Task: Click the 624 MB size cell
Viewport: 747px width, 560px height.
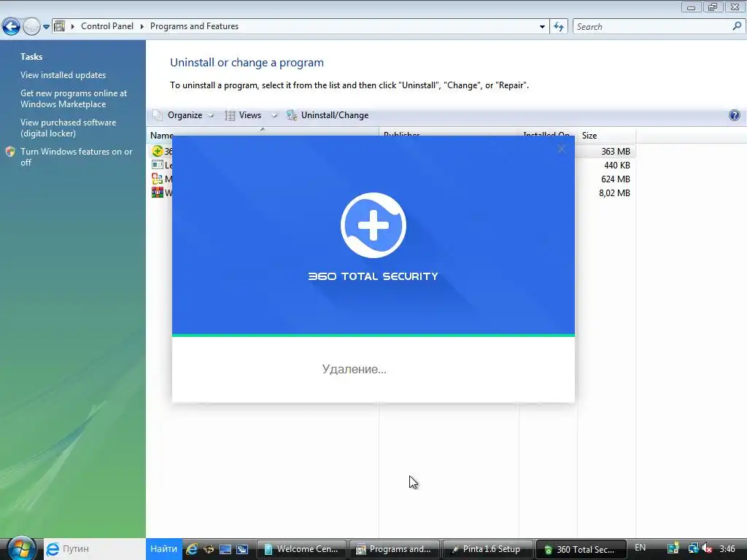Action: pyautogui.click(x=616, y=179)
